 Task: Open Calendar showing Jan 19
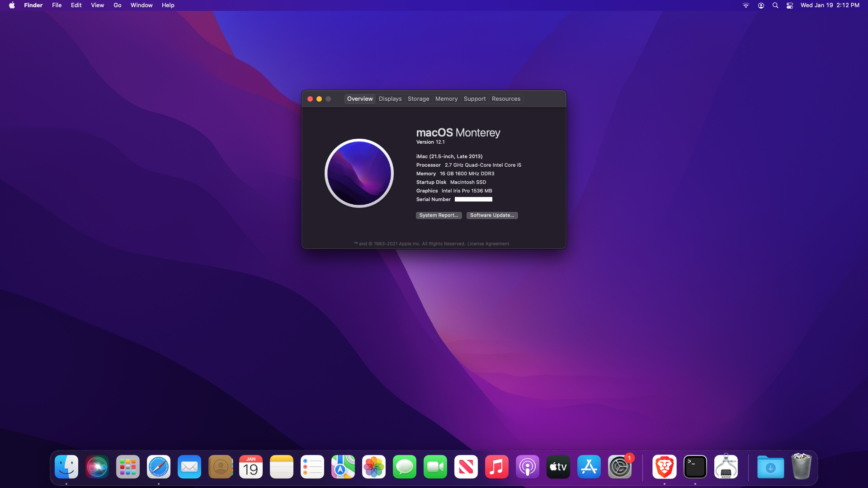(251, 467)
